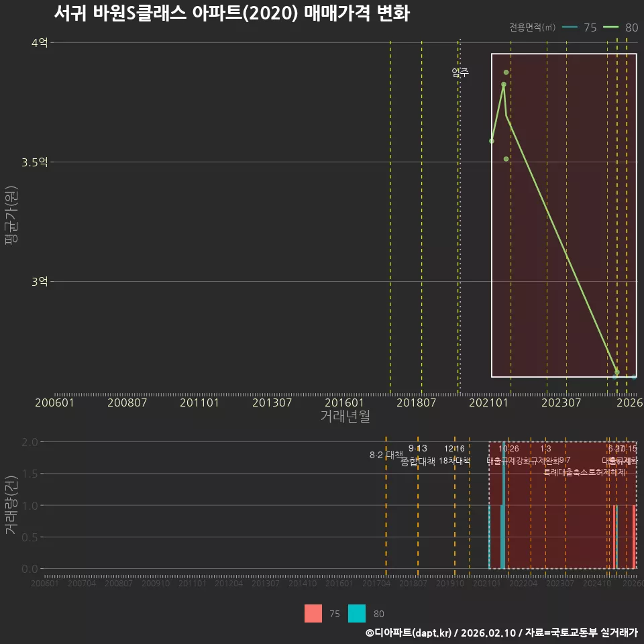The width and height of the screenshot is (644, 644).
Task: Click the '2.0' volume axis label
Action: click(30, 442)
